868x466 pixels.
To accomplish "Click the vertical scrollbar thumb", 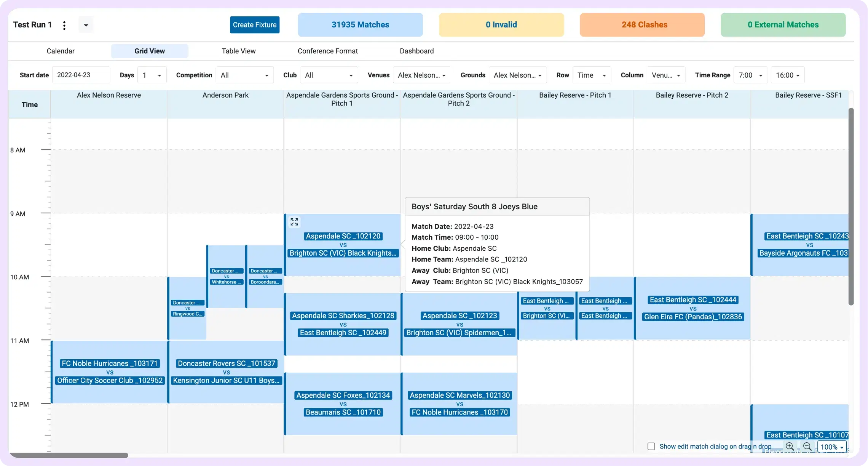I will (851, 207).
